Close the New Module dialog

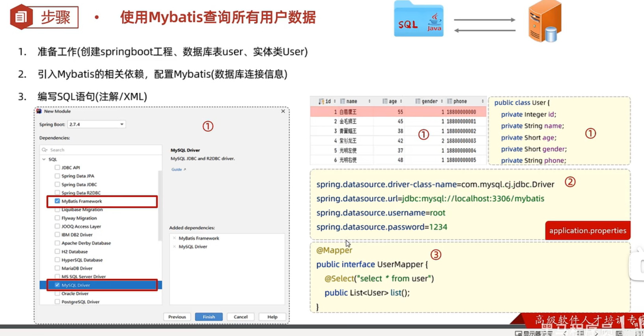[283, 111]
